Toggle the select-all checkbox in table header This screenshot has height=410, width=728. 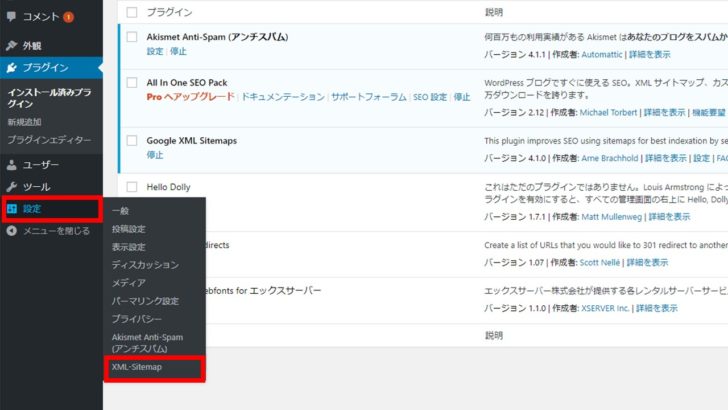click(132, 12)
